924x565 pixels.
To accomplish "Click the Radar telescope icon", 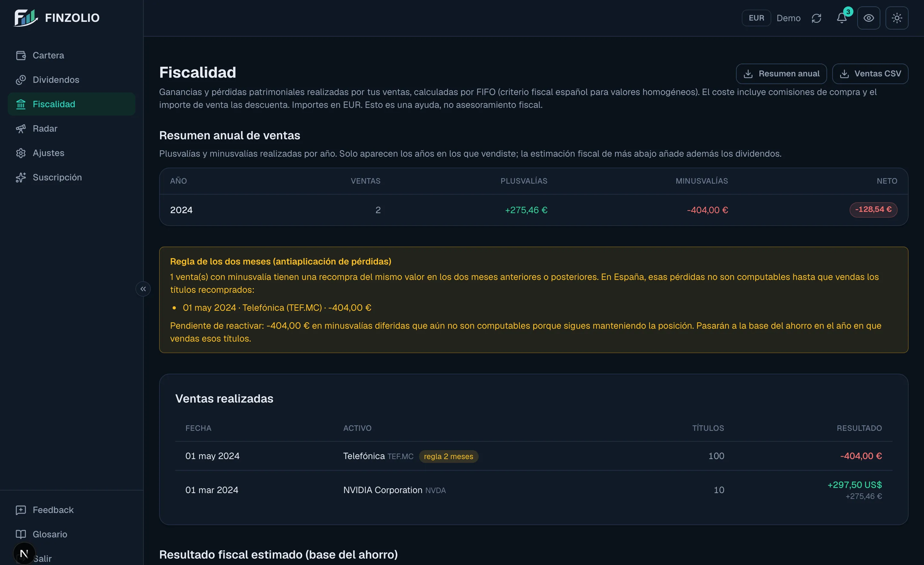I will tap(21, 128).
